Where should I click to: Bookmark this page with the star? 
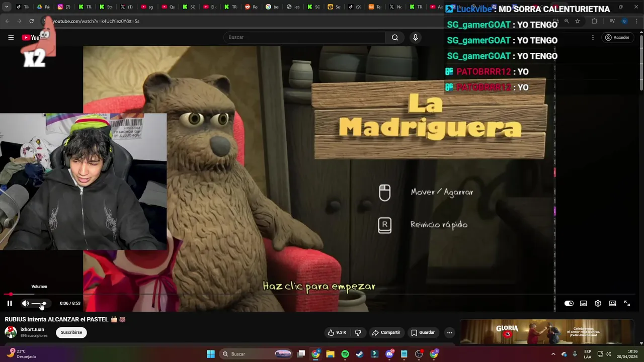click(578, 21)
